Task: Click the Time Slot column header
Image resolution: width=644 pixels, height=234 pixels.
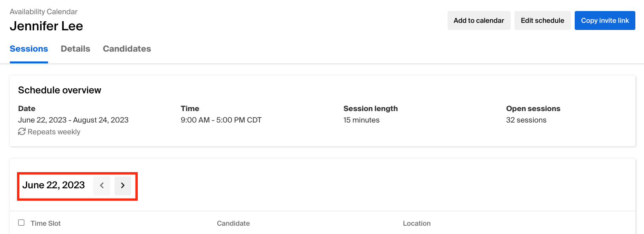Action: point(46,223)
